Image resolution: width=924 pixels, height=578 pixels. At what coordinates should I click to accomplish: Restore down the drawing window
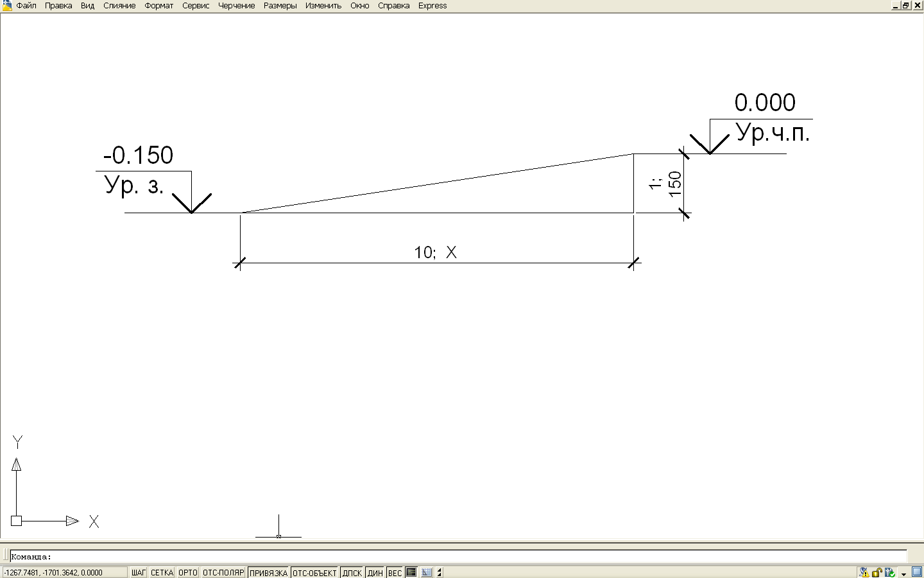pyautogui.click(x=905, y=6)
